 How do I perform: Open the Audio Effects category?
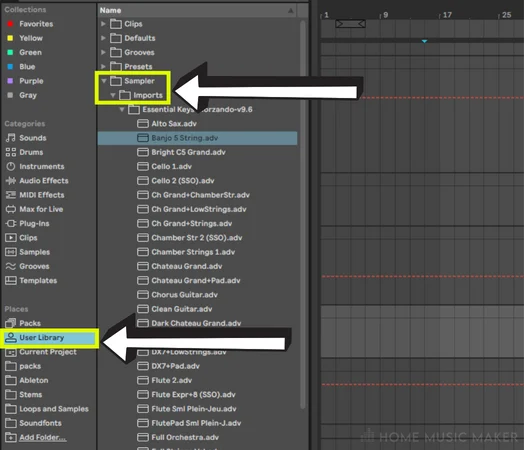(37, 181)
